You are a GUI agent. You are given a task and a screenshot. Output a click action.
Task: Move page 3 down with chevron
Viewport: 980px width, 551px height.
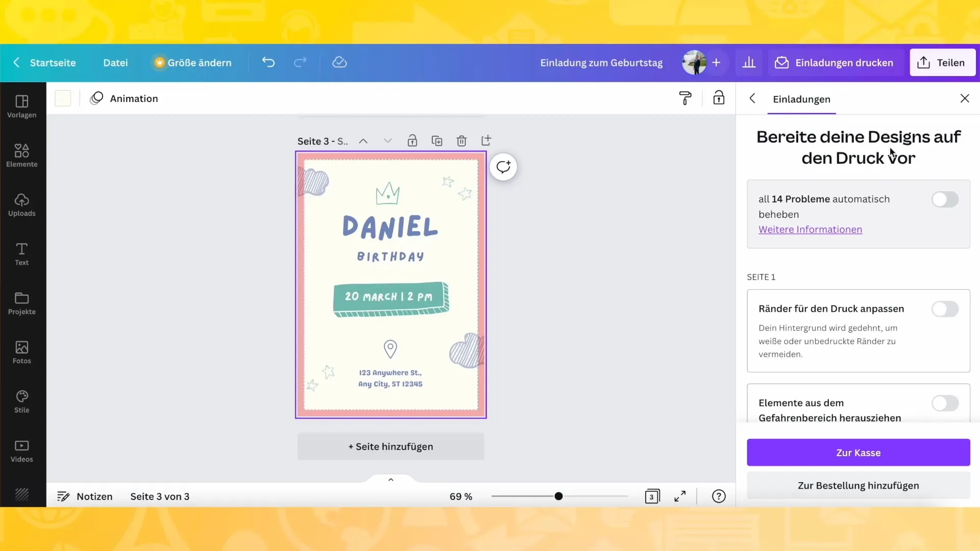point(387,141)
